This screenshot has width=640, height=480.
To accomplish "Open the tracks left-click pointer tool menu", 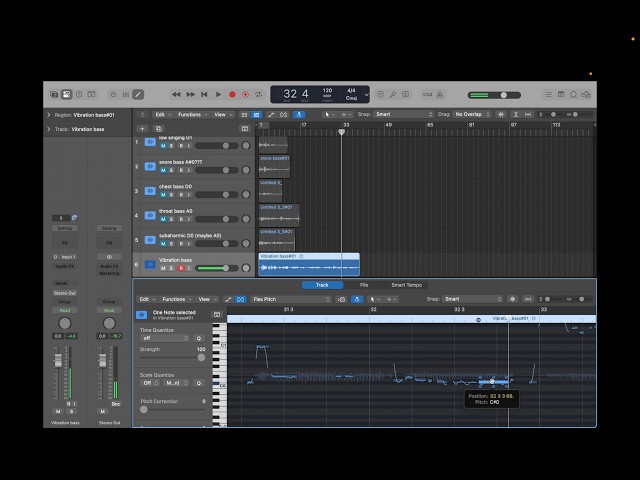I will click(x=328, y=115).
